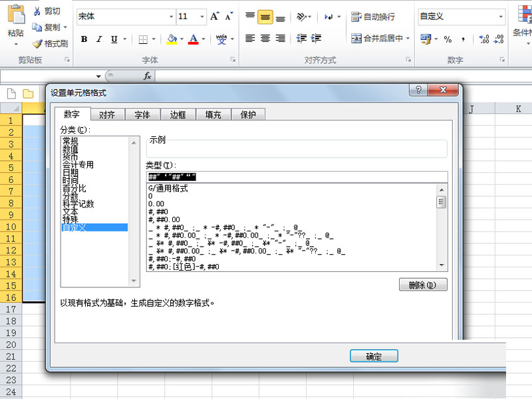Click the 删除 button
This screenshot has width=532, height=399.
pyautogui.click(x=423, y=285)
